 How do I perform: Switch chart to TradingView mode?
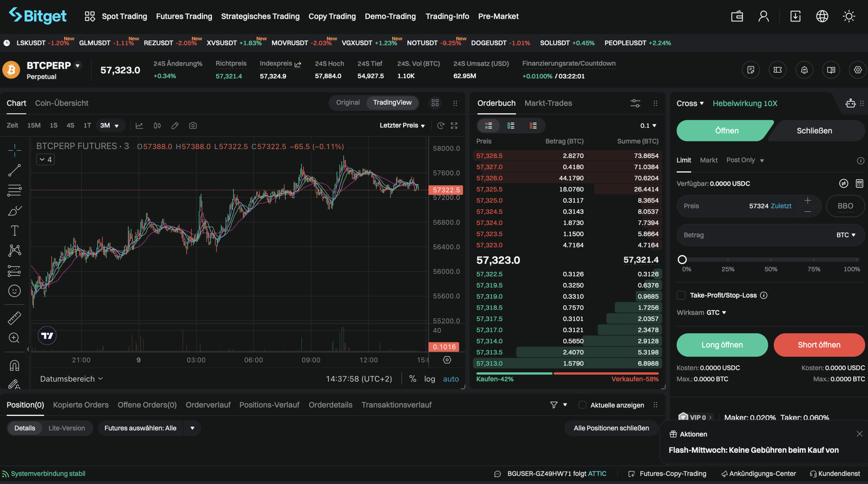(x=392, y=102)
